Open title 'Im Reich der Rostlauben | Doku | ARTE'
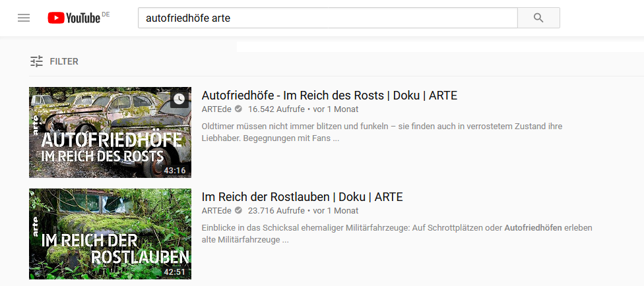The height and width of the screenshot is (286, 644). [x=302, y=197]
